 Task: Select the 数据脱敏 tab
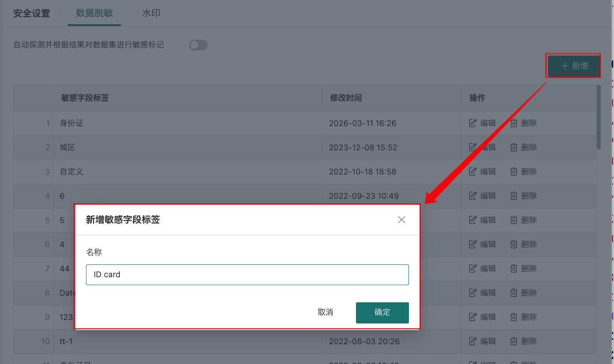(94, 13)
